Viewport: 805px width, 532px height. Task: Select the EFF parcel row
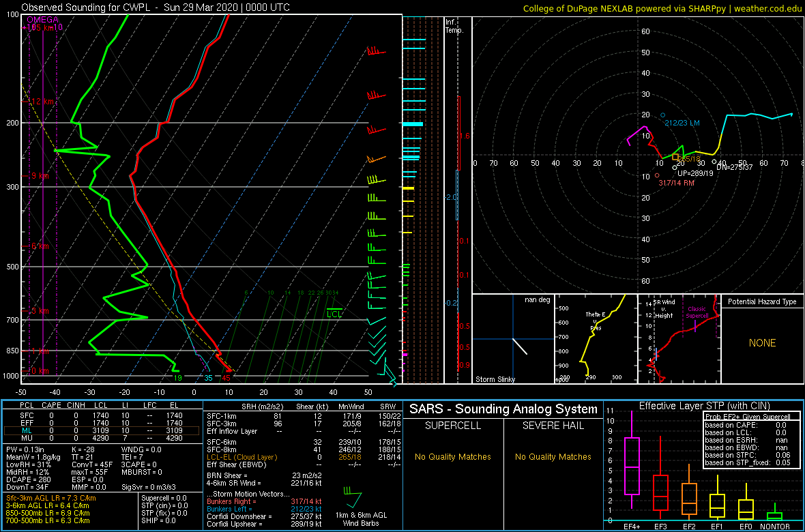coord(101,422)
